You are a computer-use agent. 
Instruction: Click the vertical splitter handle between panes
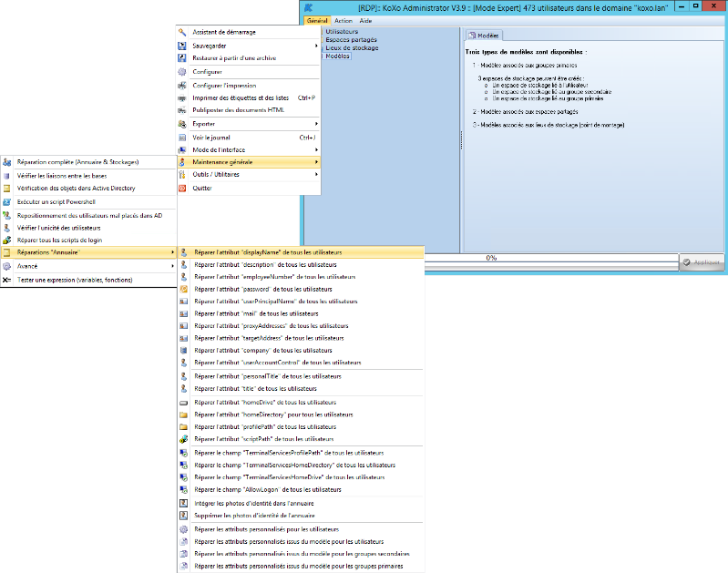point(461,140)
